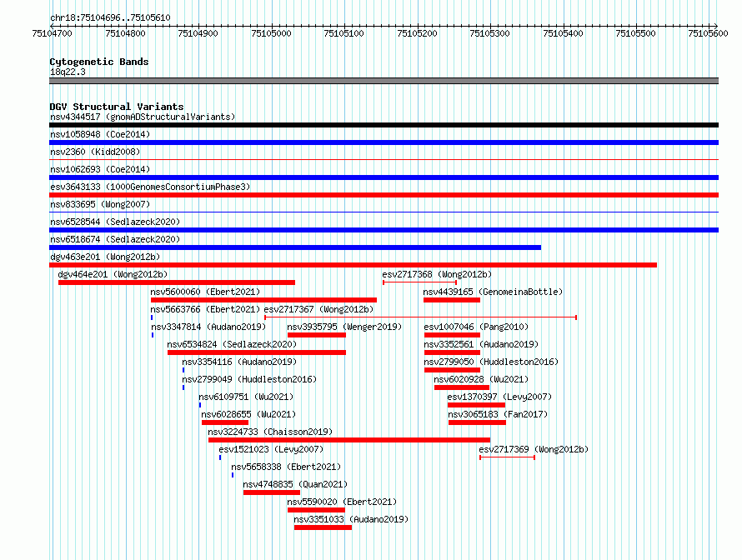Click esv3643133 1000GenomesConsortiumPhase3 label

(x=150, y=187)
